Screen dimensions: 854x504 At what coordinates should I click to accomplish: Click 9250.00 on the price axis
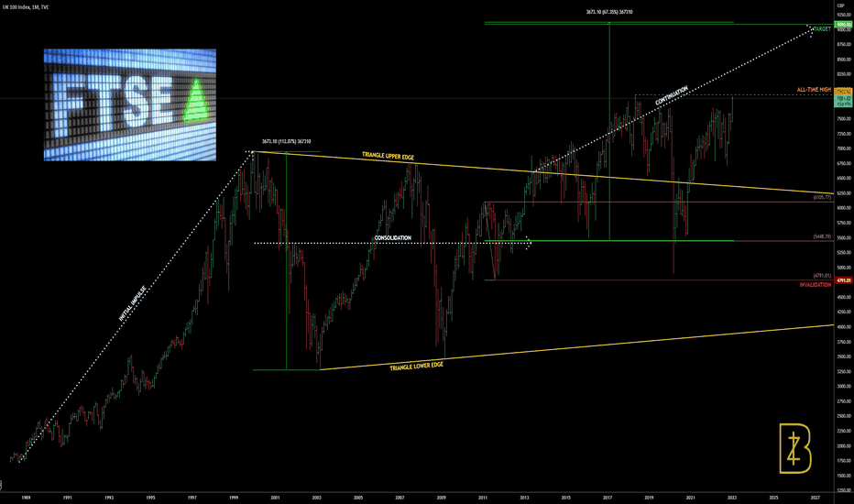click(844, 15)
